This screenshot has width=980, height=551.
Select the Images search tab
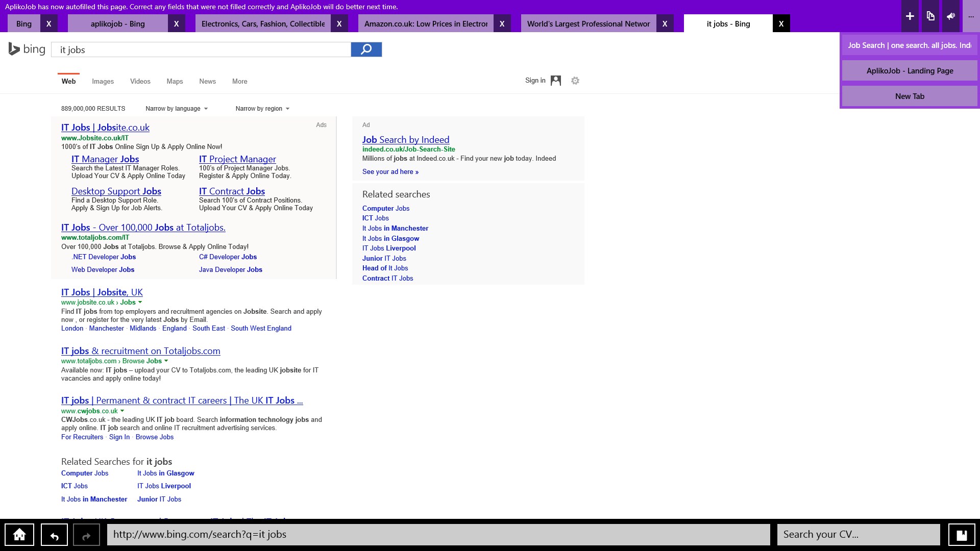(x=103, y=82)
